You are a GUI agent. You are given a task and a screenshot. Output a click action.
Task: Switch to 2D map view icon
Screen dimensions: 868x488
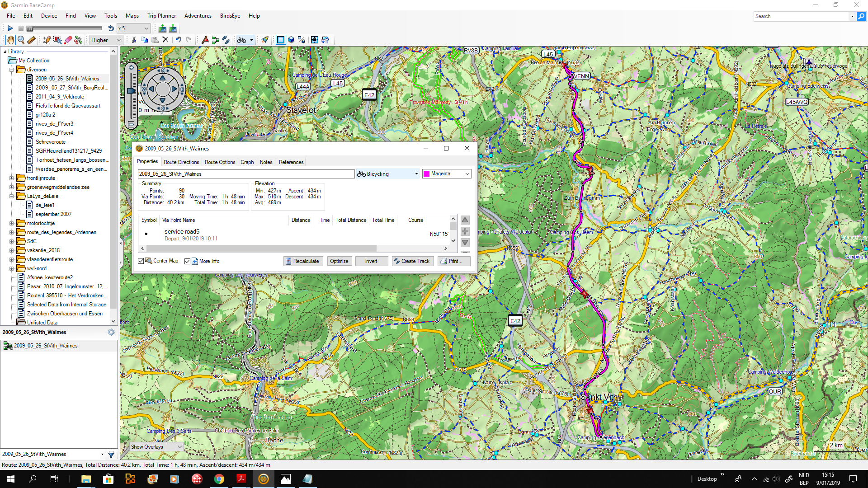[x=281, y=40]
